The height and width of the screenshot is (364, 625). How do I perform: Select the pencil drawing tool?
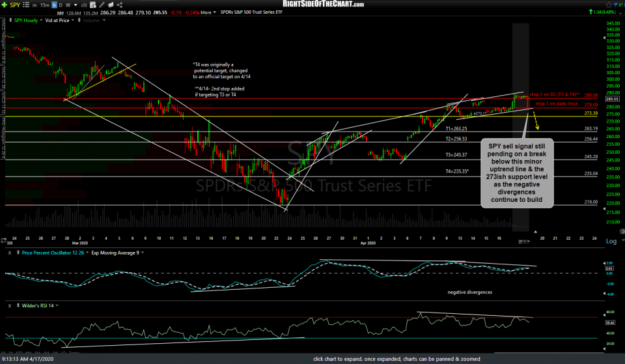click(x=102, y=5)
